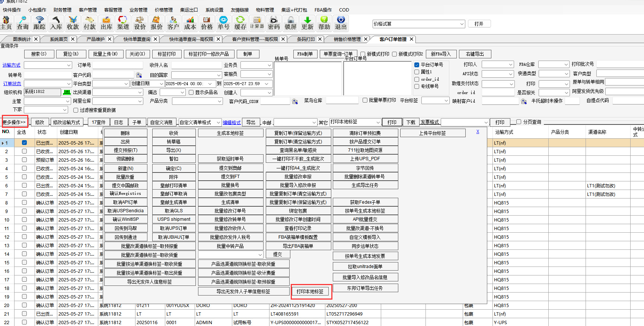Open the 快件操作 menu
Image resolution: width=644 pixels, height=326 pixels.
point(12,10)
